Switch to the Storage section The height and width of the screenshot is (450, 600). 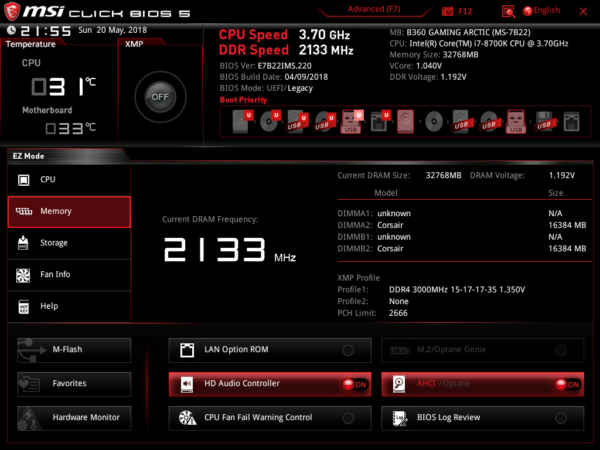(69, 243)
